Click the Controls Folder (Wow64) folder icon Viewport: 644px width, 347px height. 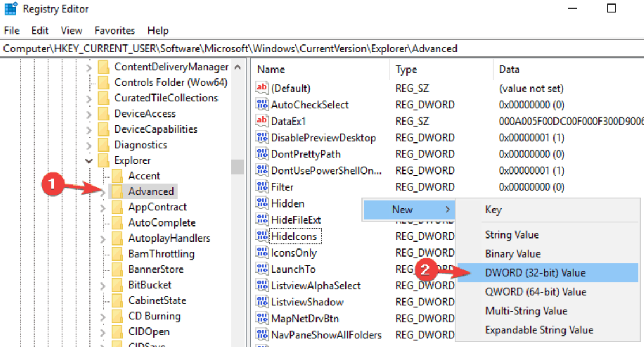(x=104, y=82)
